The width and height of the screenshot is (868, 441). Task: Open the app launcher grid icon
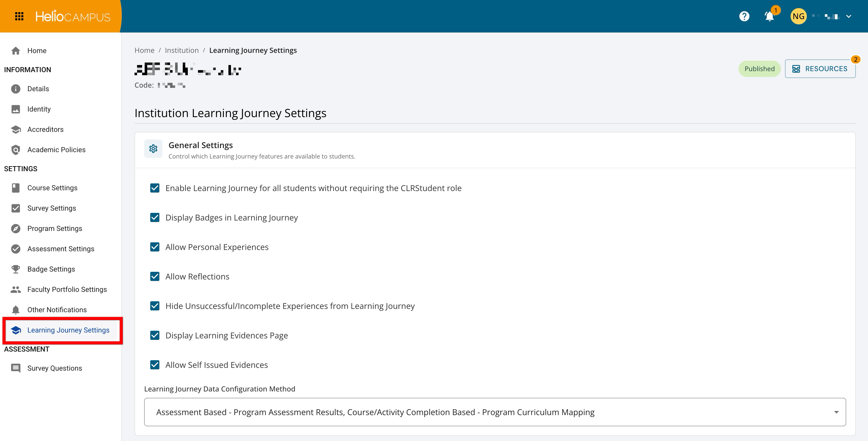(x=19, y=16)
